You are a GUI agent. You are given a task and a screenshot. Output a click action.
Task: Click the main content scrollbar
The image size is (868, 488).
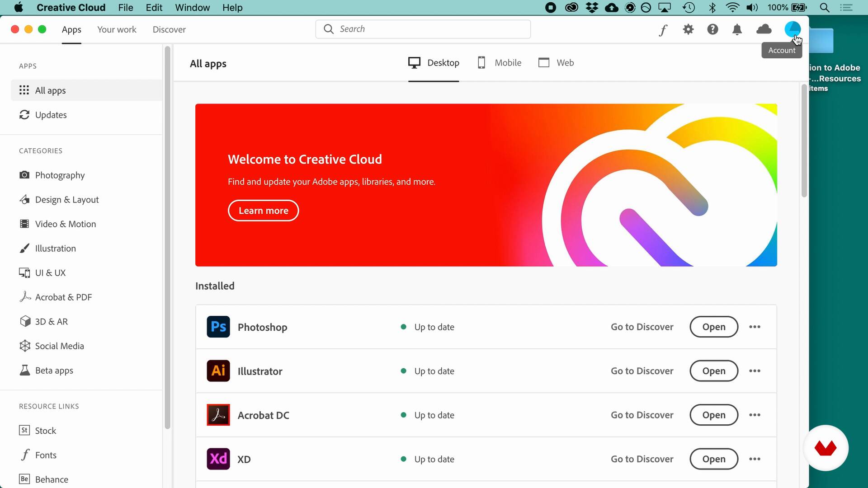pyautogui.click(x=804, y=141)
